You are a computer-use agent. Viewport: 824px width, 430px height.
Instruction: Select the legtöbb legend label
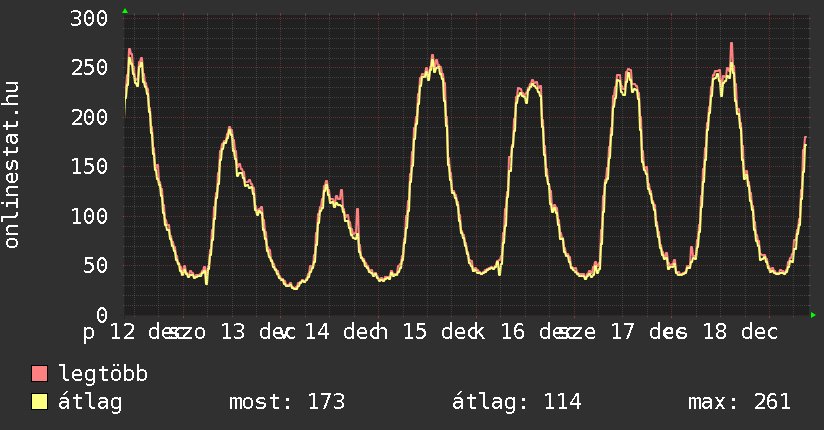104,374
